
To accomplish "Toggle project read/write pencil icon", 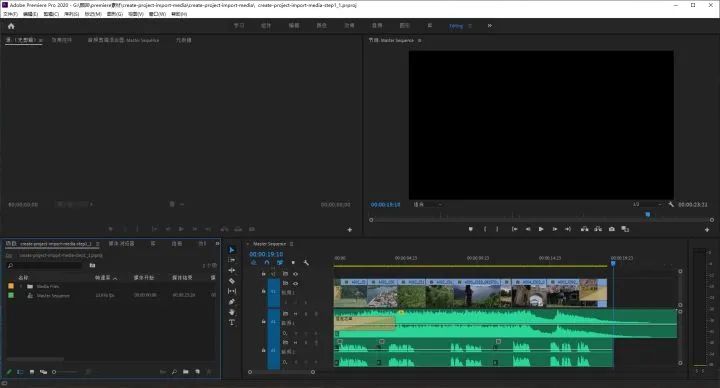I will click(9, 372).
